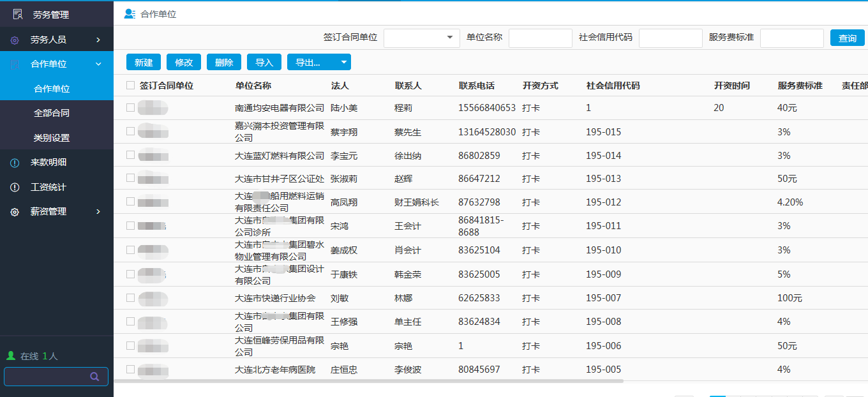Toggle the select-all checkbox in table header
Image resolution: width=868 pixels, height=397 pixels.
(131, 86)
